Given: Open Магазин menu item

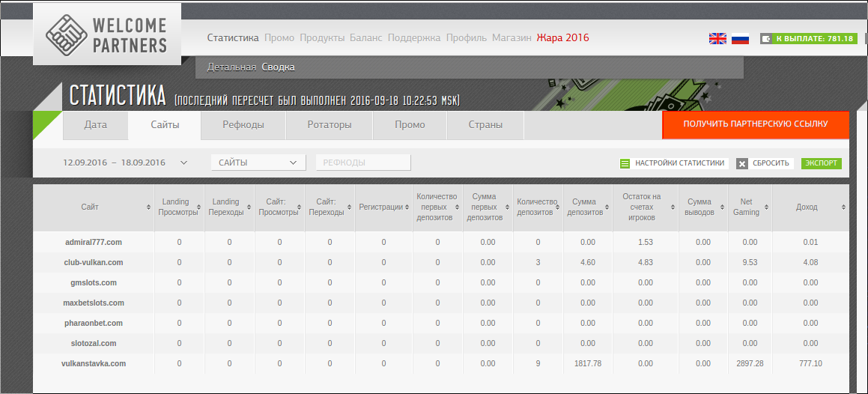Looking at the screenshot, I should tap(512, 38).
